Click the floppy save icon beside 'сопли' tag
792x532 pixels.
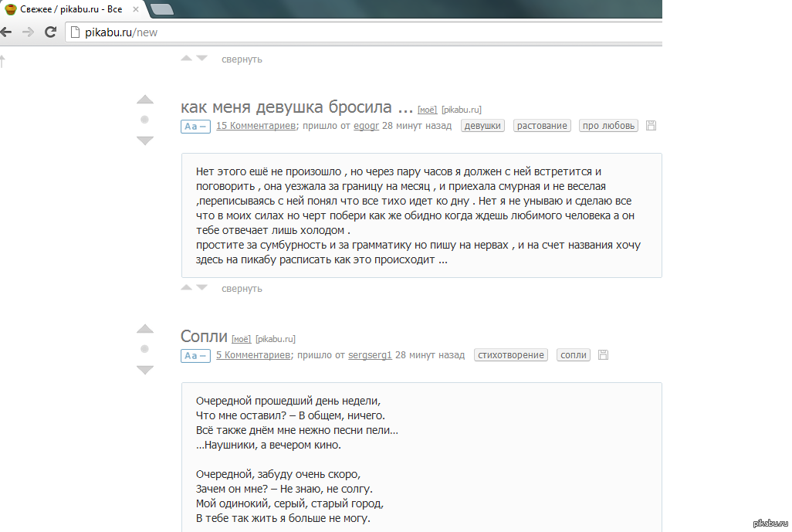click(604, 355)
